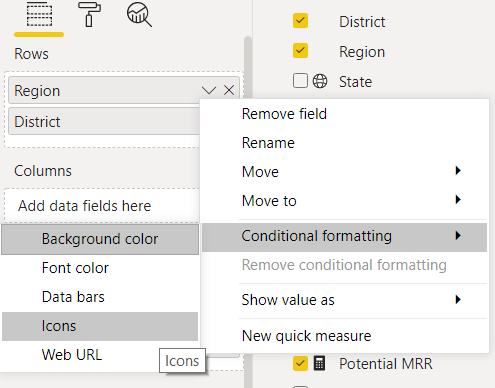
Task: Click the Columns add data fields well
Action: click(x=102, y=206)
